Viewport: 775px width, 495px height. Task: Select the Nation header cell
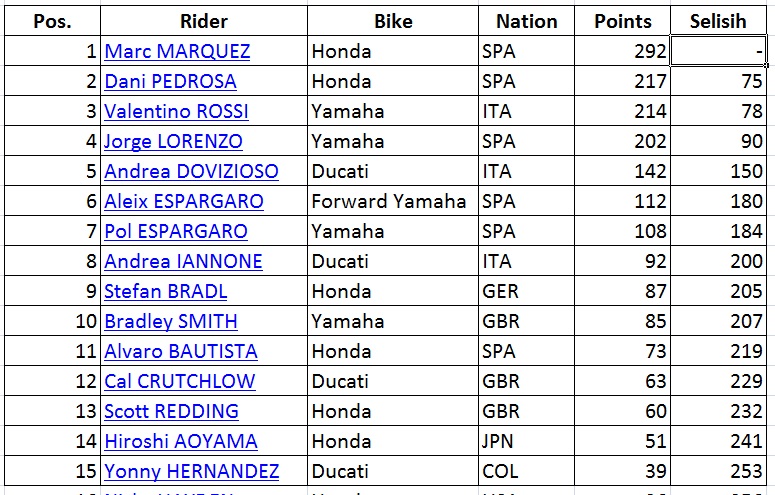click(526, 21)
